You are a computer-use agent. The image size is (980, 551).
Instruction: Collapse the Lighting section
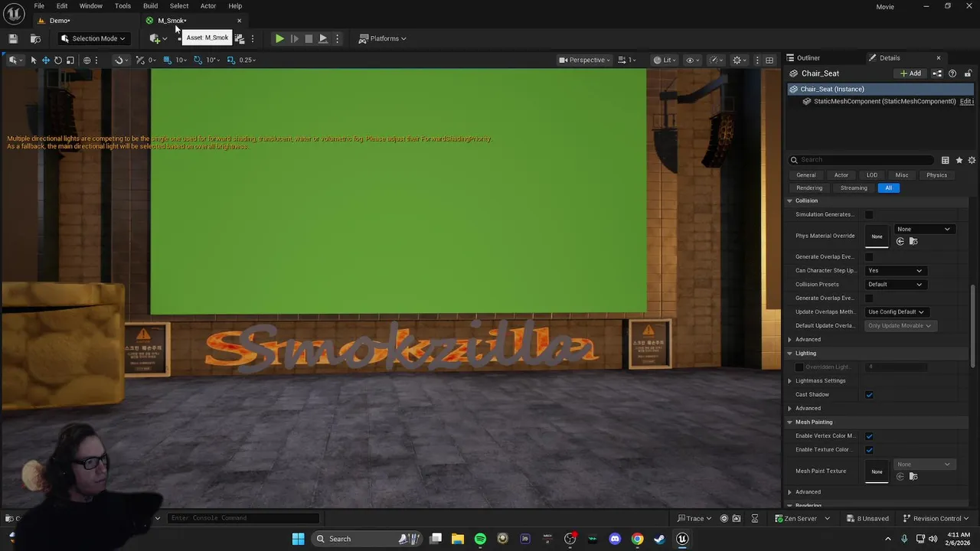click(x=789, y=353)
